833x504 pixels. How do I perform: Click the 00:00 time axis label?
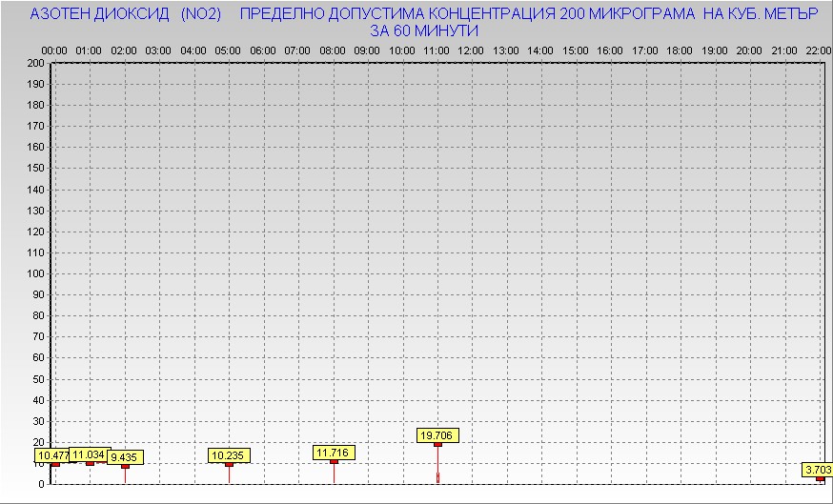pos(54,50)
